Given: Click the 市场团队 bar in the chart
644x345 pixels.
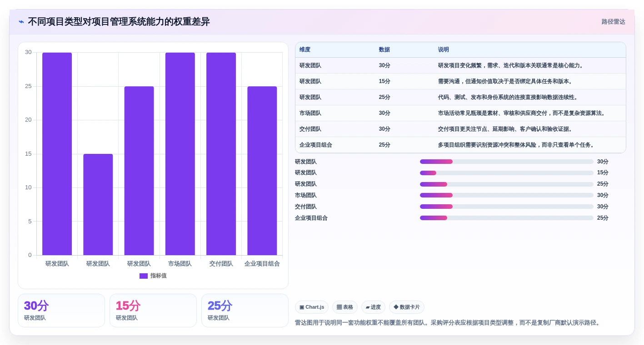Looking at the screenshot, I should click(180, 154).
